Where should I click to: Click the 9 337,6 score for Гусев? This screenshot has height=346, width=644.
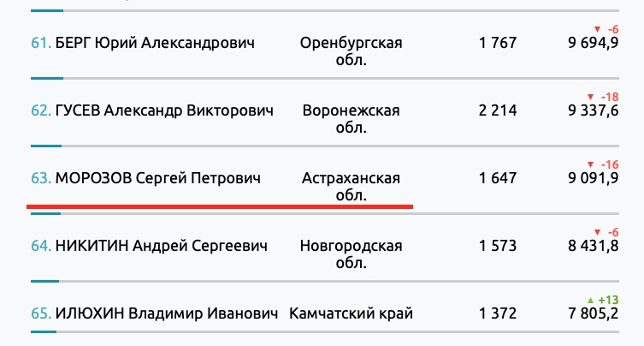592,110
